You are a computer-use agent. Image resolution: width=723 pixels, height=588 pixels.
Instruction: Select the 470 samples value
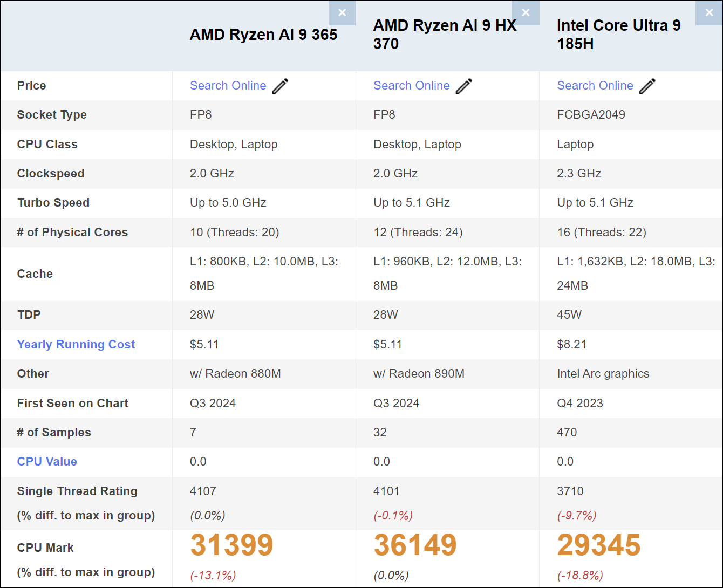567,432
